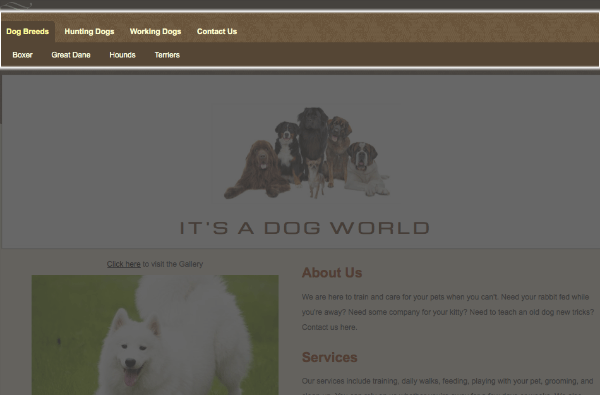
Task: Click the Services paragraph about daily walks
Action: [x=448, y=387]
